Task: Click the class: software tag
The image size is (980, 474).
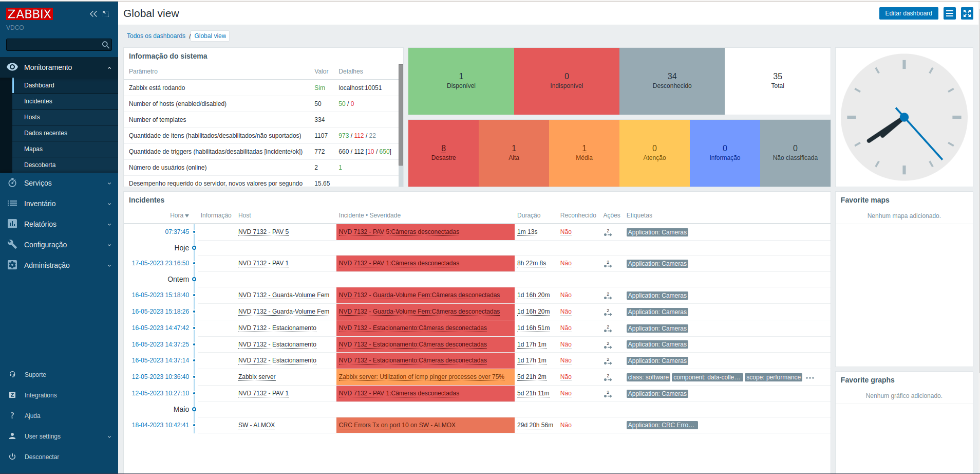Action: [648, 377]
